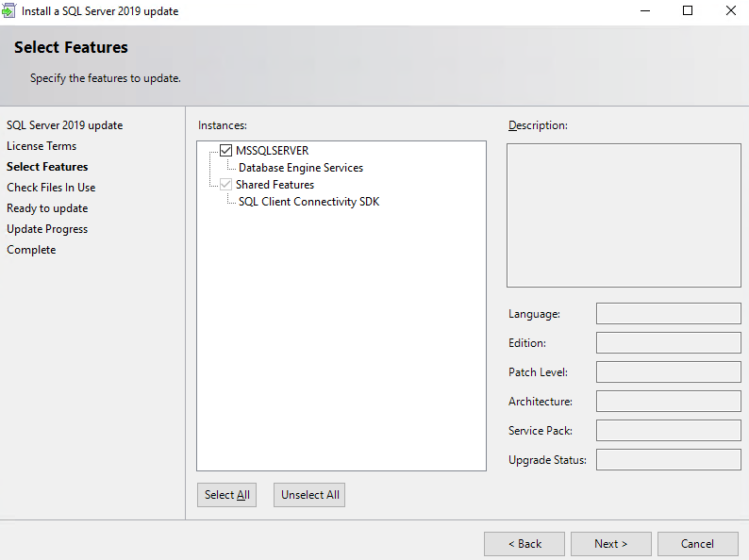Click the Select Features step in sidebar
The image size is (749, 560).
[x=47, y=167]
